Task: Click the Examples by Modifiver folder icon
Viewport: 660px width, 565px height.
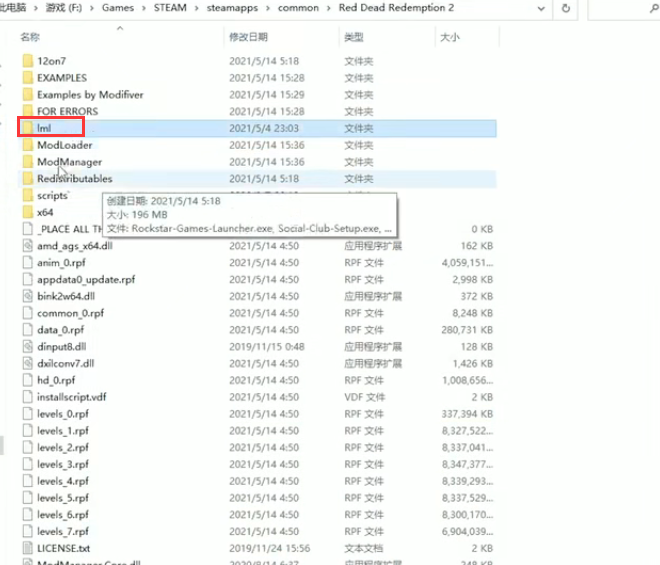Action: 28,95
